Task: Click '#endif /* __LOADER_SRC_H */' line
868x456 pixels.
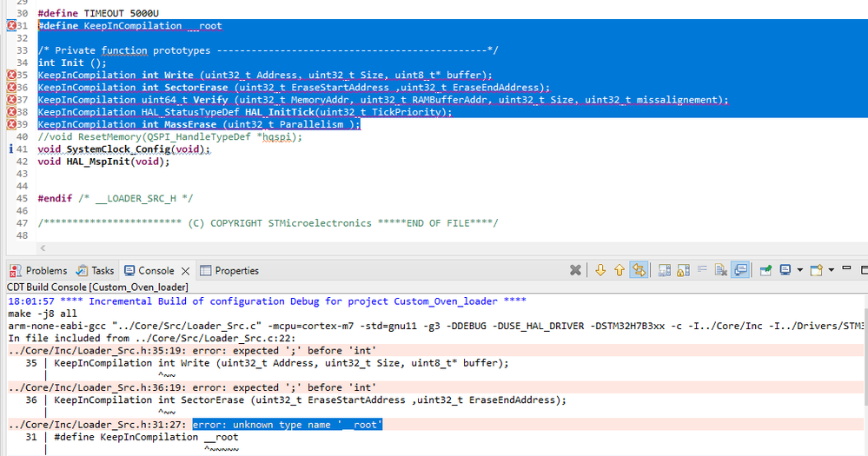Action: tap(116, 198)
